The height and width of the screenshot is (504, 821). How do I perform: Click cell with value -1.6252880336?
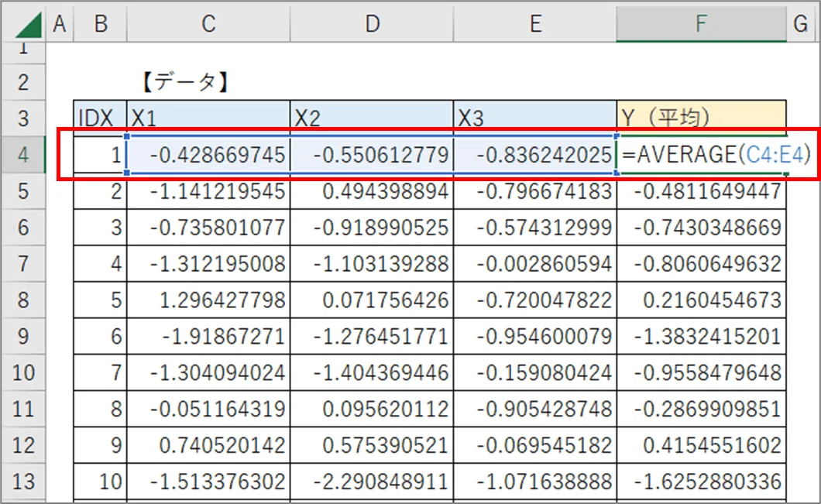[x=701, y=481]
